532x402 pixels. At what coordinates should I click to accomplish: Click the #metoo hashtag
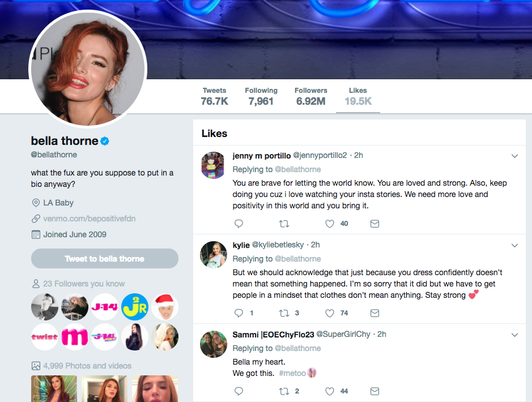tap(292, 374)
